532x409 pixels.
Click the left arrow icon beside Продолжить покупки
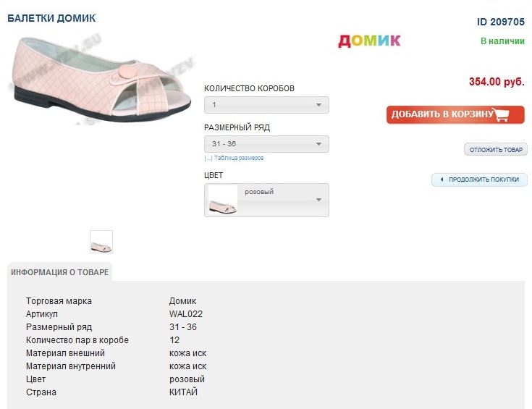click(x=442, y=180)
